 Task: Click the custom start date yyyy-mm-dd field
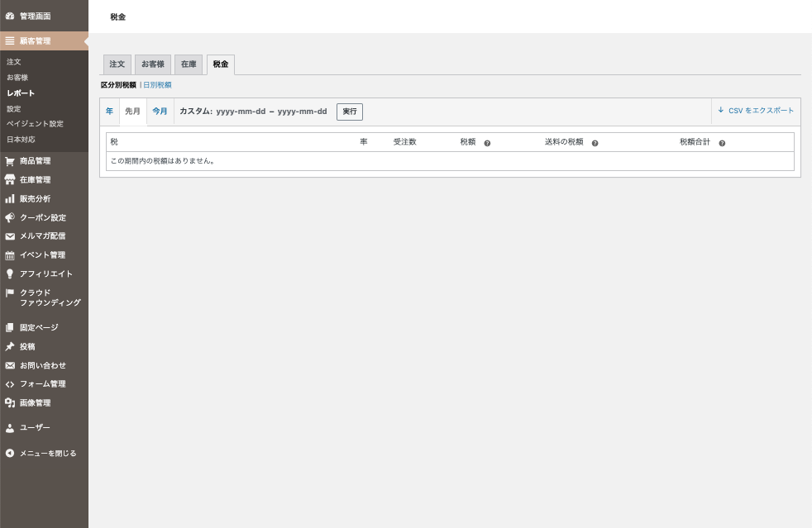coord(241,112)
